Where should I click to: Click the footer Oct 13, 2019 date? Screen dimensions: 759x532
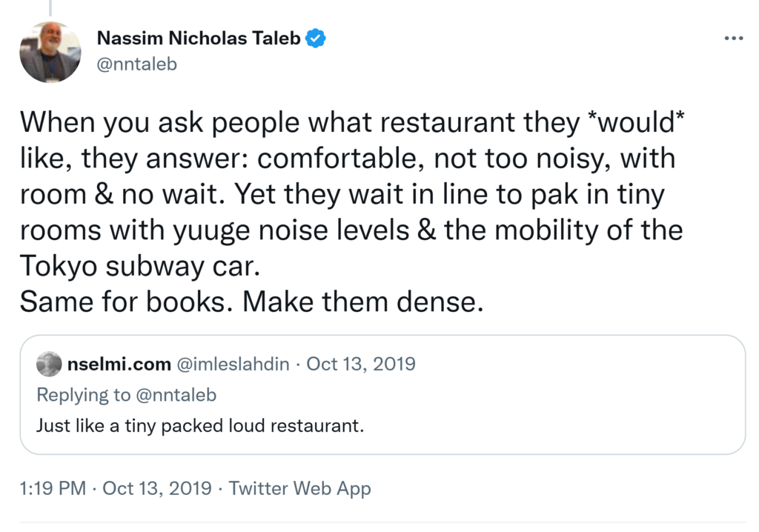[x=157, y=488]
